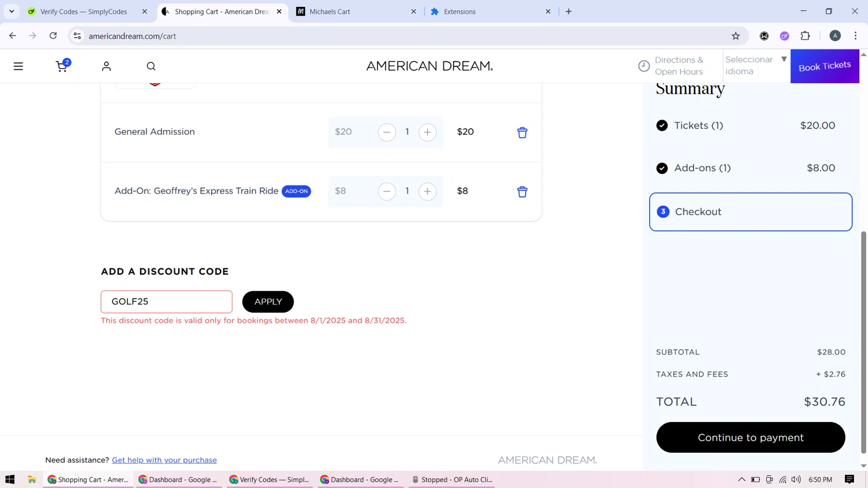Close the Verify Codes — SimplyCodes tab
Viewport: 868px width, 488px height.
[145, 12]
